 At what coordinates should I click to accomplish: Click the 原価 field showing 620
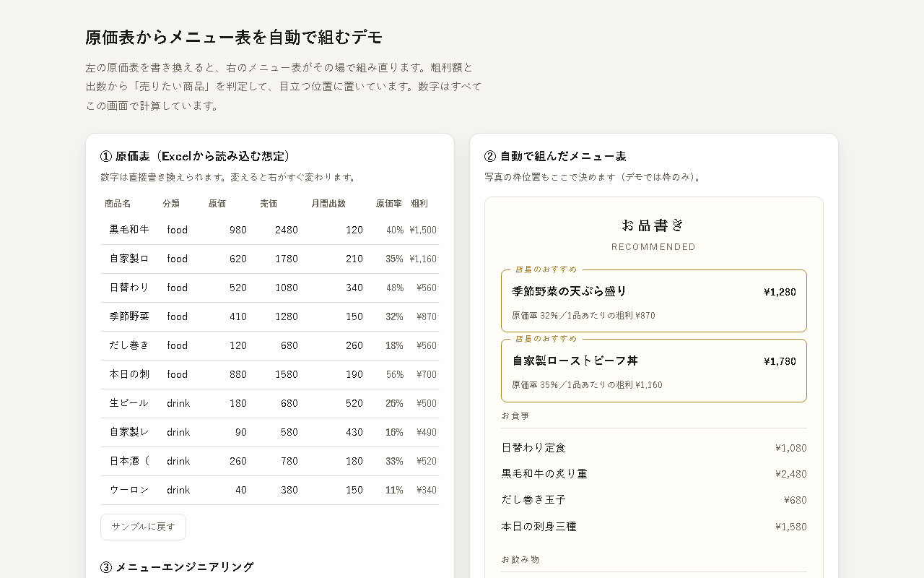[229, 259]
